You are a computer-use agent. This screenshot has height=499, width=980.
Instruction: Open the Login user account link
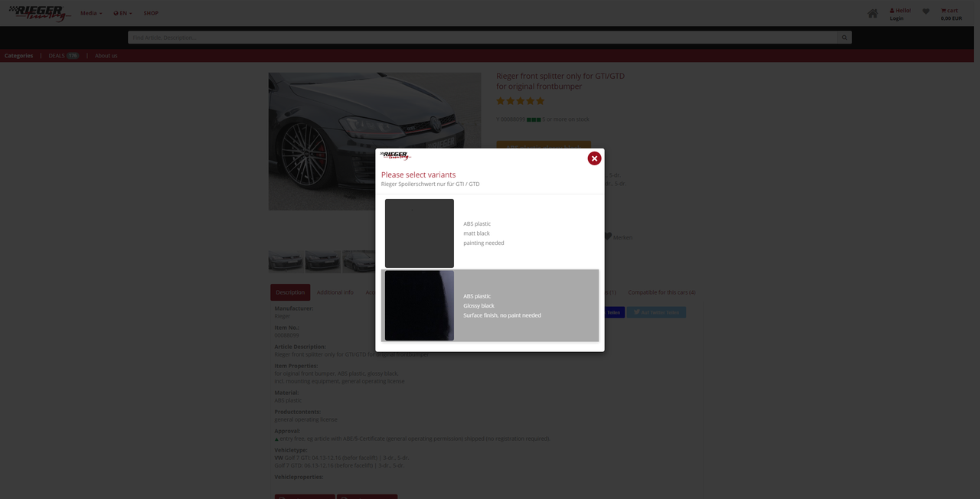(900, 14)
